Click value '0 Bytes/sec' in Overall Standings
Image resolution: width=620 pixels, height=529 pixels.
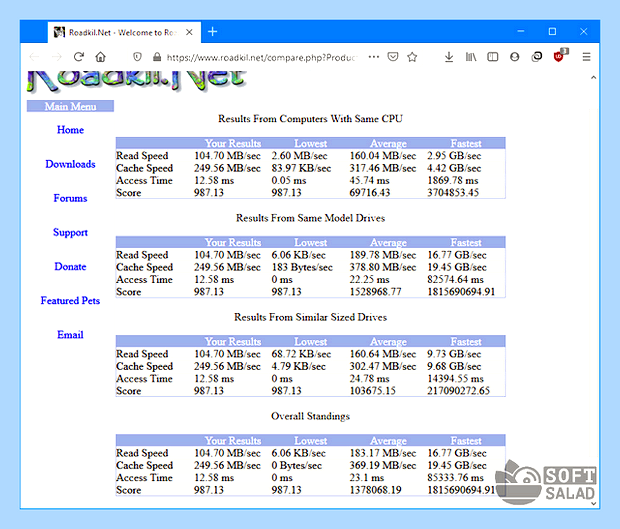pyautogui.click(x=297, y=465)
